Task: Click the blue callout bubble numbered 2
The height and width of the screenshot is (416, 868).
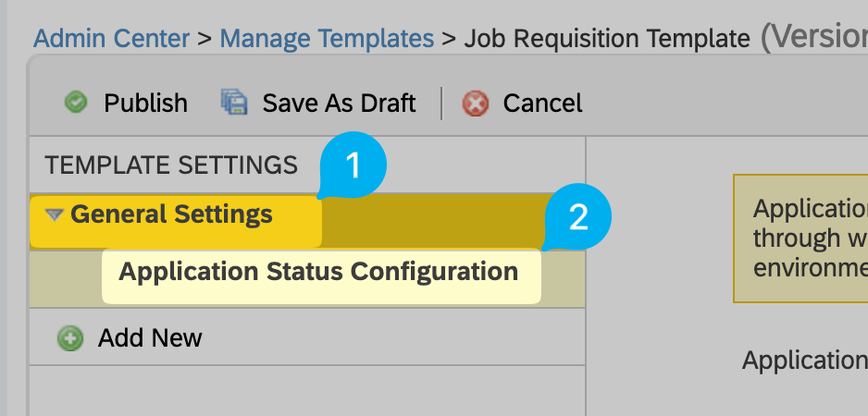Action: [x=578, y=217]
